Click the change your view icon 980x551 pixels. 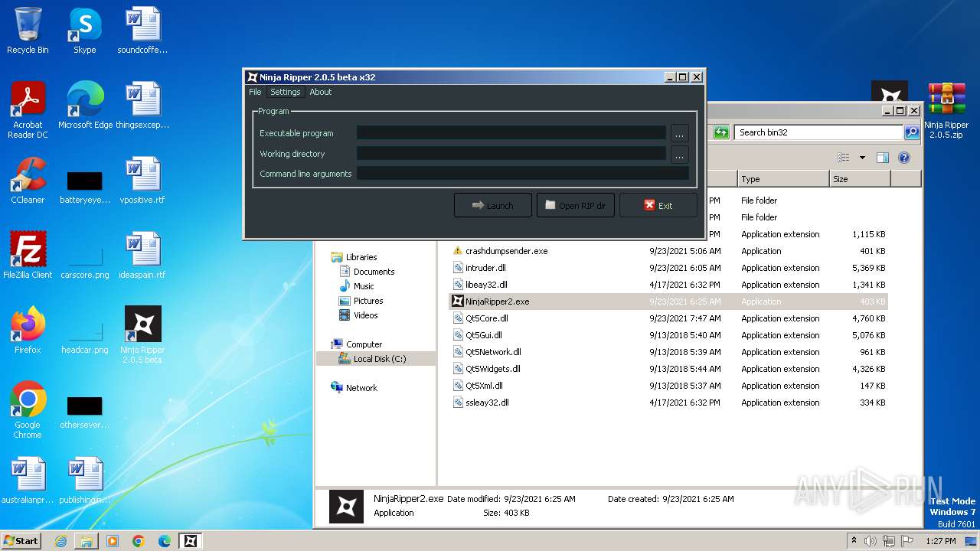coord(844,158)
